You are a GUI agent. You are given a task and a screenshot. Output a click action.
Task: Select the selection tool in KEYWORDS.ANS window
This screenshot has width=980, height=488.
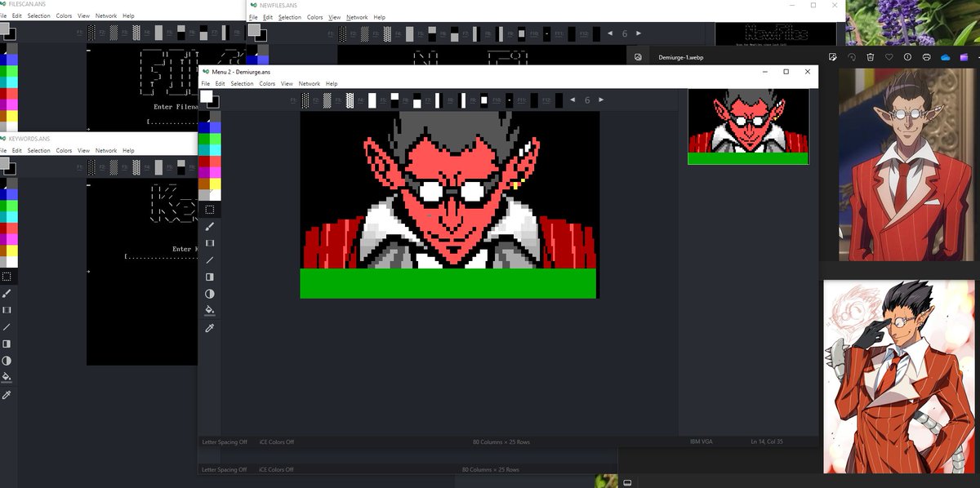point(7,277)
